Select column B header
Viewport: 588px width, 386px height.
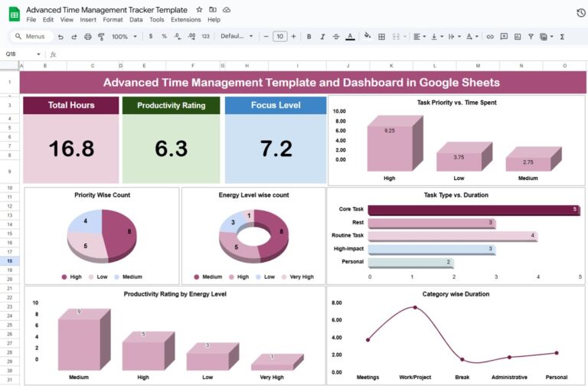coord(45,66)
